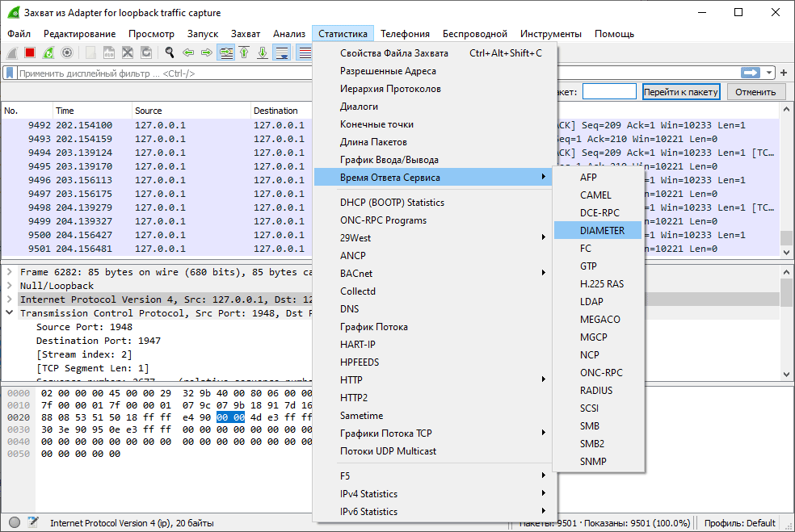Open display filter history dropdown
This screenshot has width=795, height=532.
pyautogui.click(x=769, y=73)
